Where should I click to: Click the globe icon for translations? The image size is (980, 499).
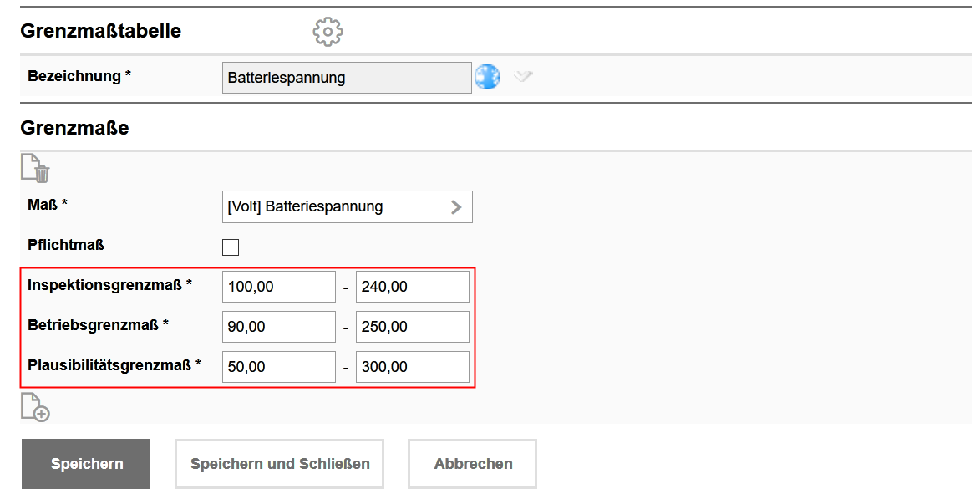click(x=487, y=76)
